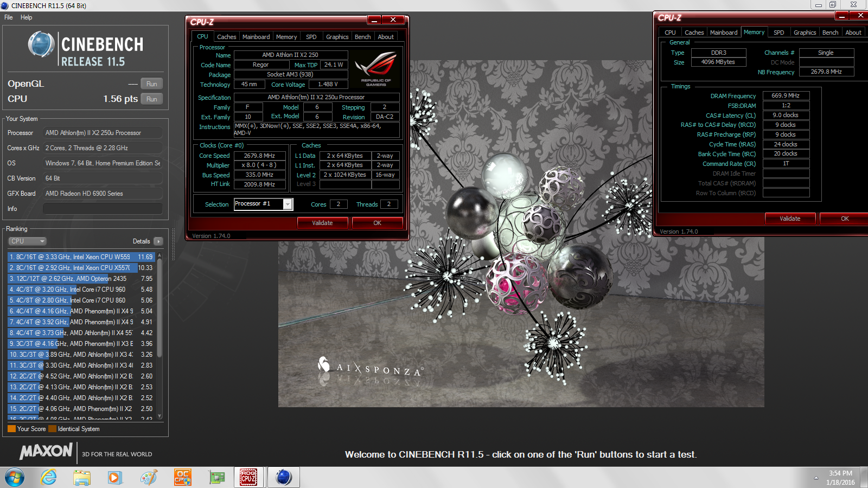Click the Identical System legend swatch
This screenshot has height=488, width=868.
(52, 429)
